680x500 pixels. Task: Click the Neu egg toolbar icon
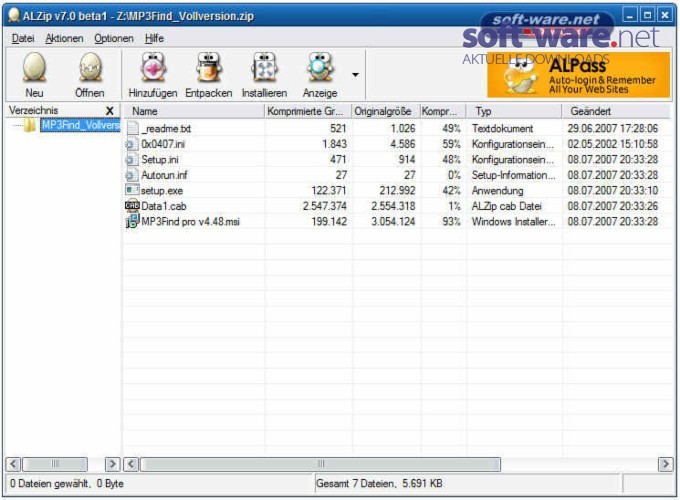34,67
